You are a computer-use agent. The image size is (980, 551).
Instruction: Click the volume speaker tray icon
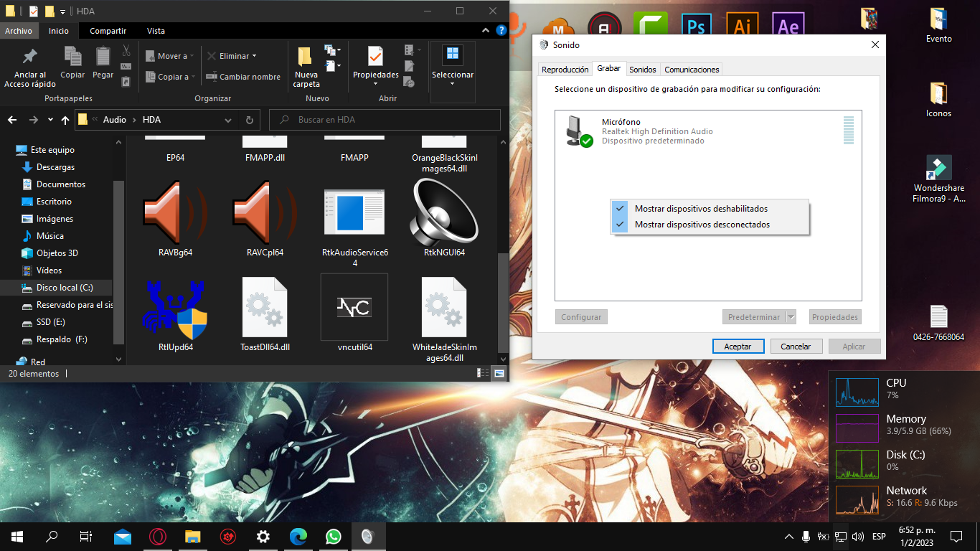point(857,537)
